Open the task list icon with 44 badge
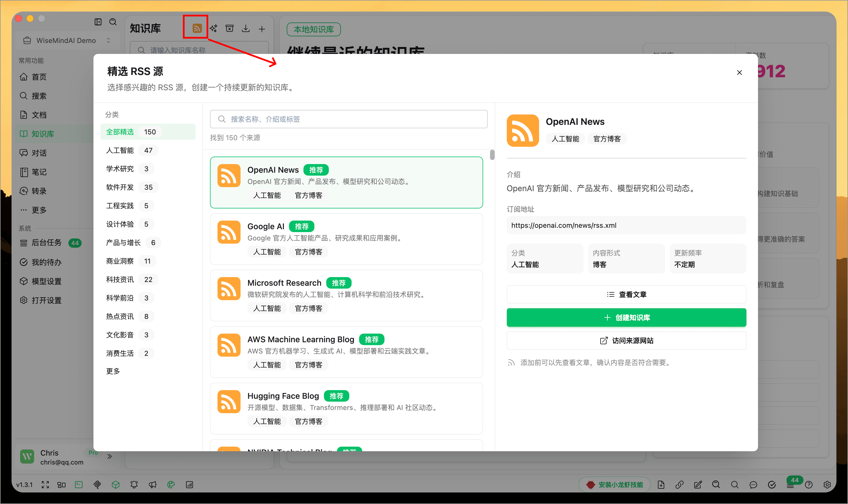This screenshot has width=848, height=504. (791, 485)
